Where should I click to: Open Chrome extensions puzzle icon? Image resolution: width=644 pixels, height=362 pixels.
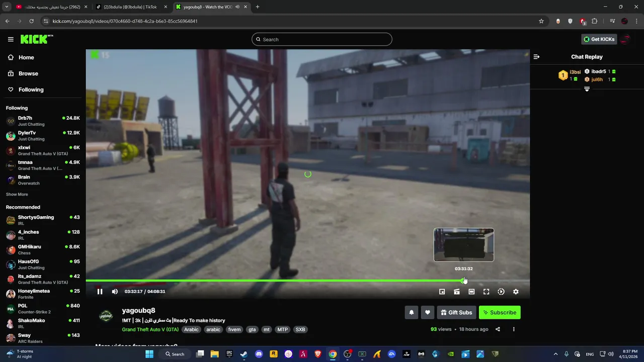(595, 21)
